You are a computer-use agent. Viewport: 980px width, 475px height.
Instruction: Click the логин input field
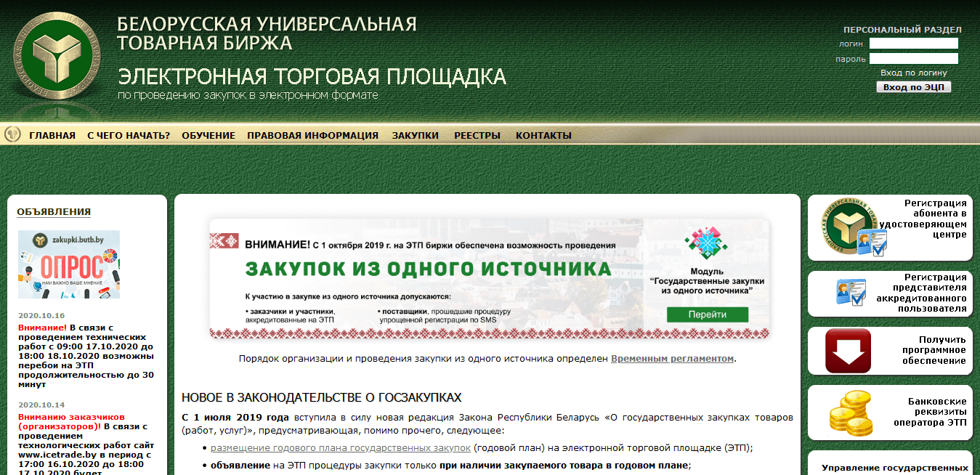pos(913,44)
